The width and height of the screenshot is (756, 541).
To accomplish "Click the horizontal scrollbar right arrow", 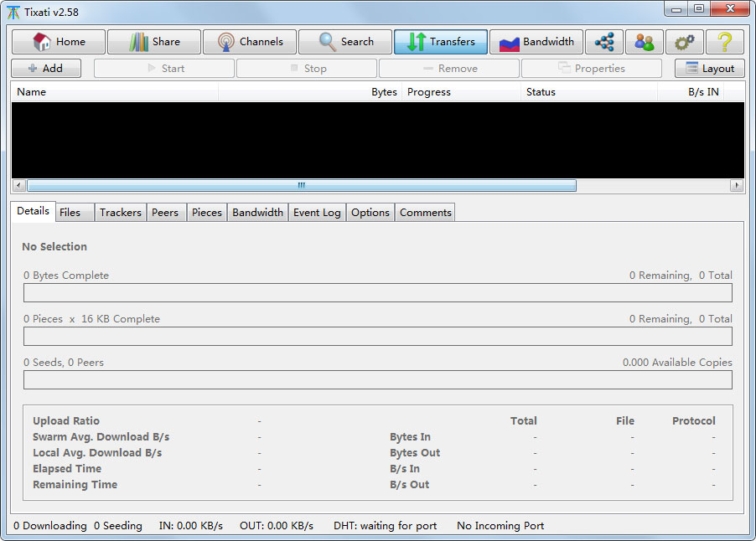I will 736,185.
